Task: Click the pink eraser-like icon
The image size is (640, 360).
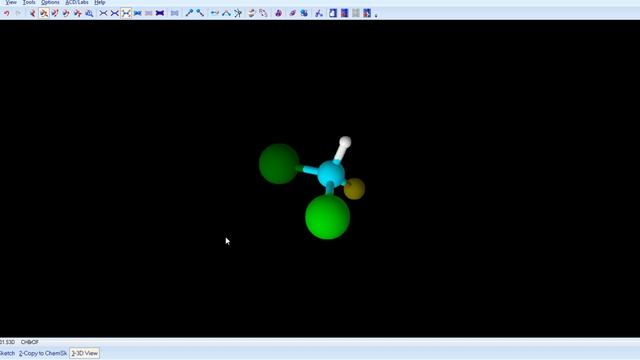Action: click(293, 13)
